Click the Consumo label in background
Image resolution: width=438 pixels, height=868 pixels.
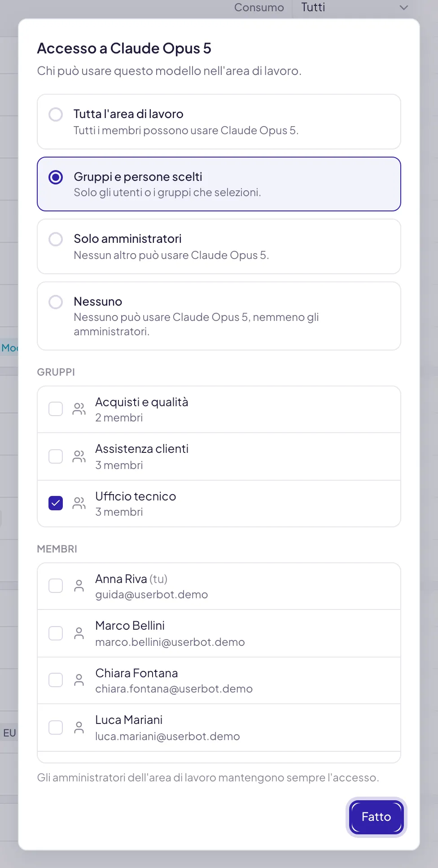259,8
